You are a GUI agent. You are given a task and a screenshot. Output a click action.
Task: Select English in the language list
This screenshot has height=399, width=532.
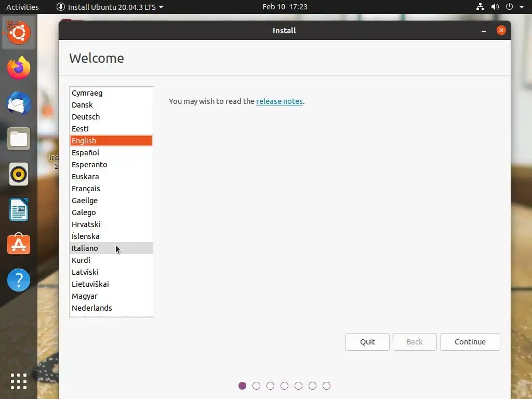pyautogui.click(x=111, y=140)
